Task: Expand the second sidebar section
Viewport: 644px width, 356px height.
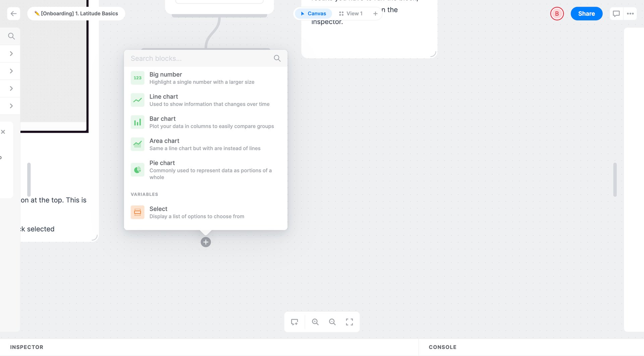Action: pyautogui.click(x=11, y=71)
